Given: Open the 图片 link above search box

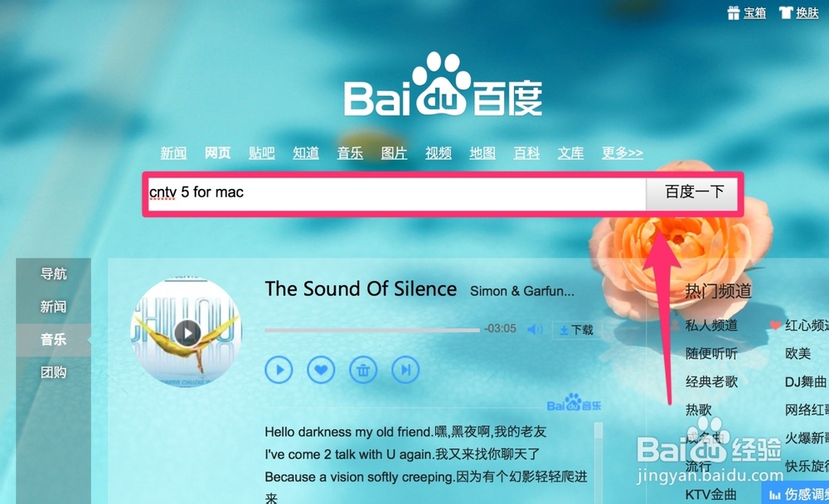Looking at the screenshot, I should (x=394, y=153).
